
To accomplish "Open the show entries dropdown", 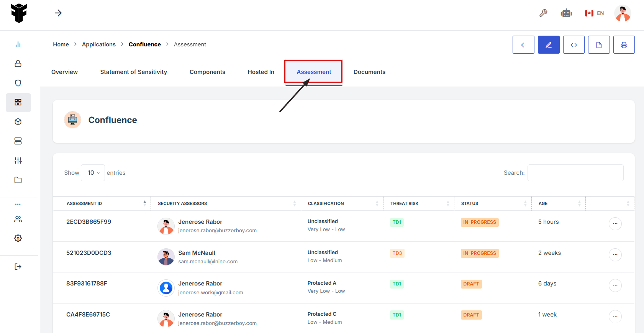I will [93, 173].
